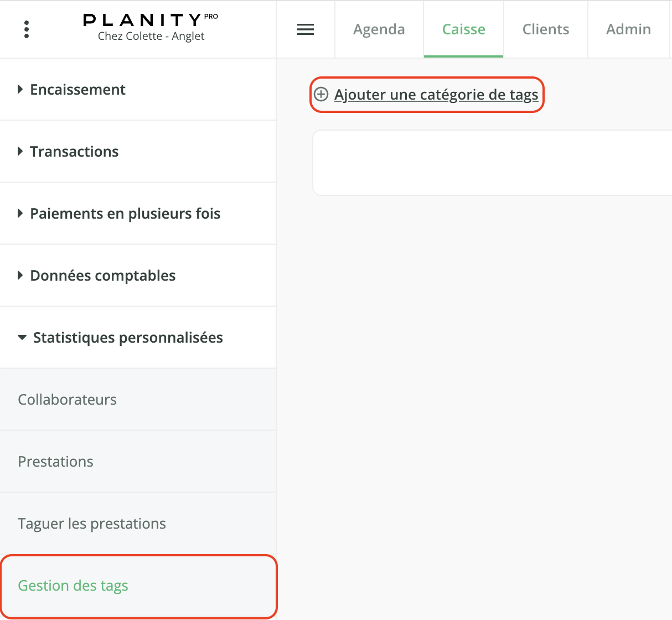Image resolution: width=672 pixels, height=620 pixels.
Task: Click Ajouter une catégorie de tags link
Action: [436, 95]
